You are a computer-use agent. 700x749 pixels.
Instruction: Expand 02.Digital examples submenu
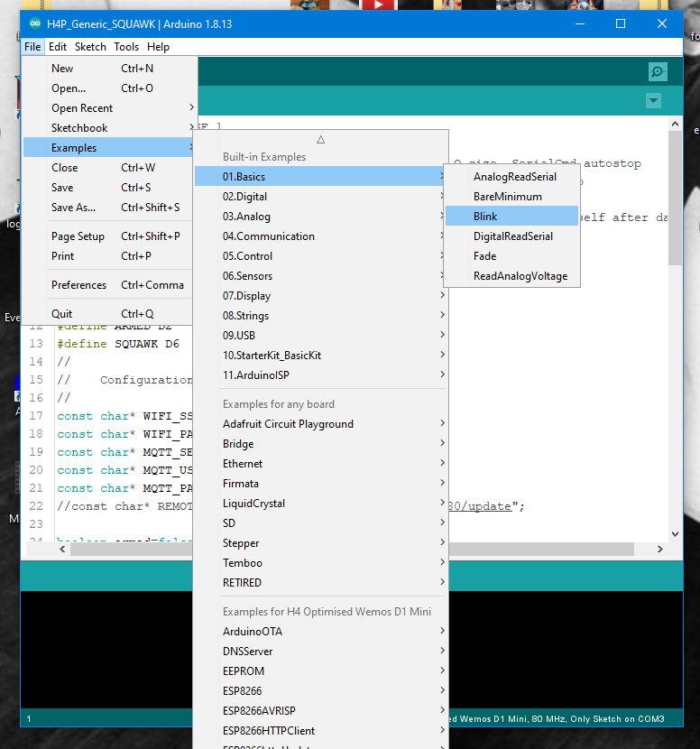click(321, 197)
